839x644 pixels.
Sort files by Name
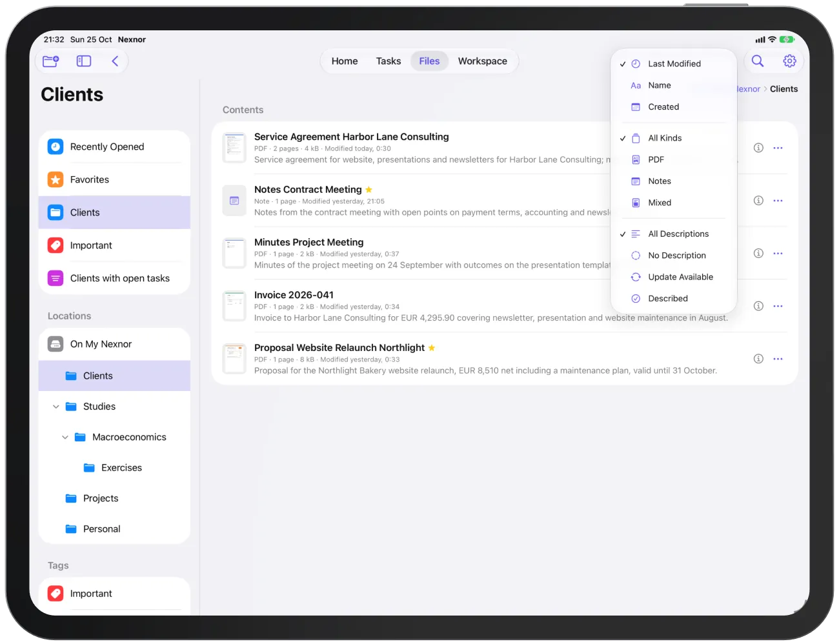[674, 85]
